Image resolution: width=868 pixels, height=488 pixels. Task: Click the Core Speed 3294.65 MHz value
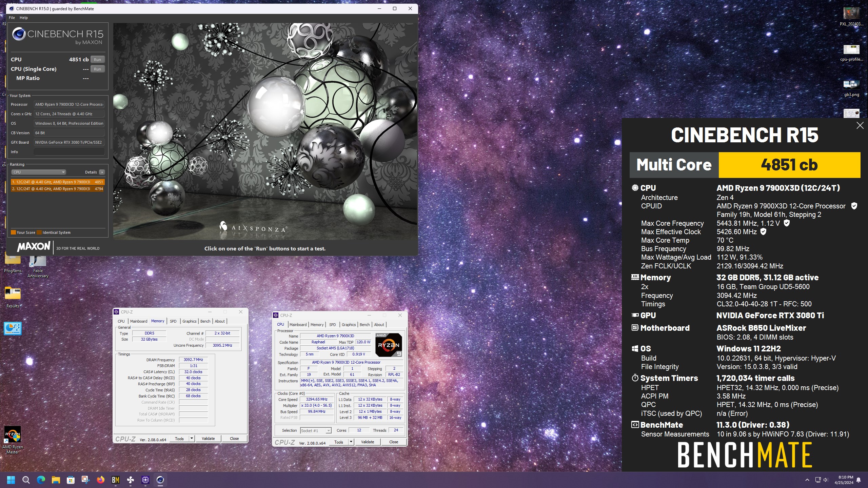tap(317, 399)
